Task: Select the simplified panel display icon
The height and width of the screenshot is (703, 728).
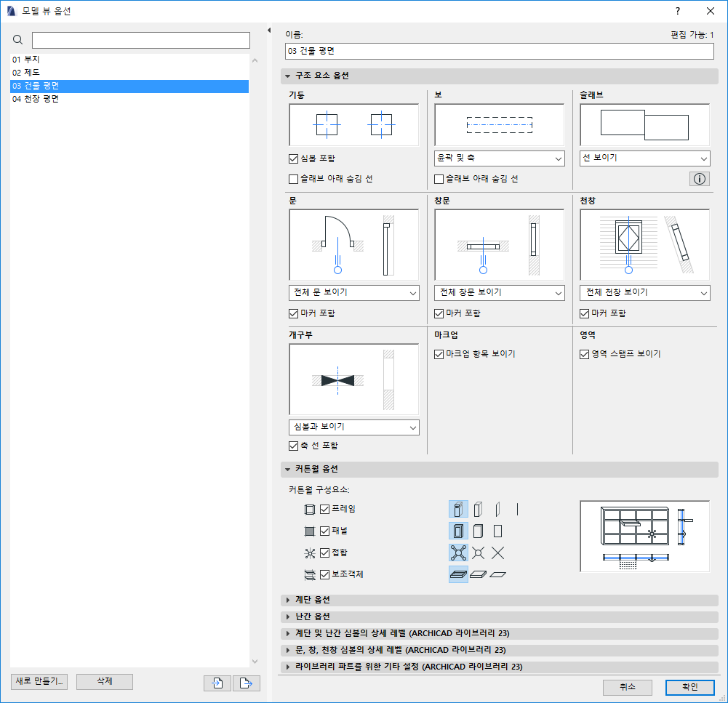Action: coord(497,531)
